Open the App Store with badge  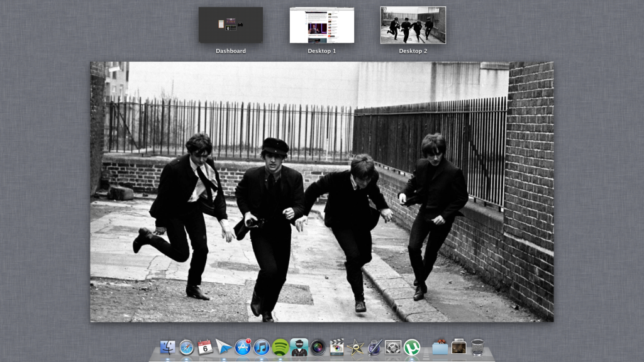[x=243, y=347]
